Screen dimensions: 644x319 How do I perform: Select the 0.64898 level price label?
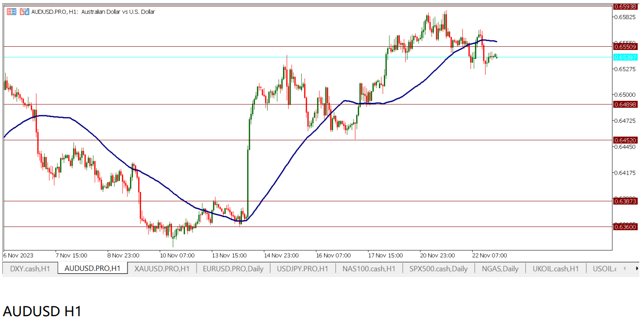(x=625, y=104)
